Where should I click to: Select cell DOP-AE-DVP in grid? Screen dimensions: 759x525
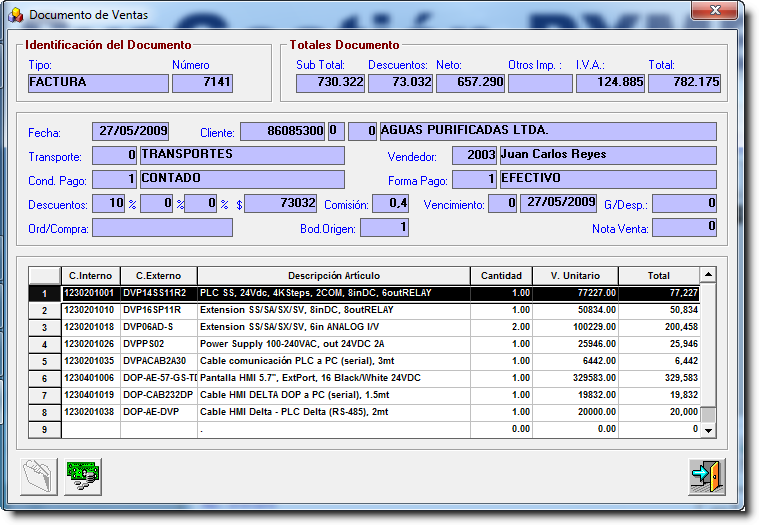(159, 412)
